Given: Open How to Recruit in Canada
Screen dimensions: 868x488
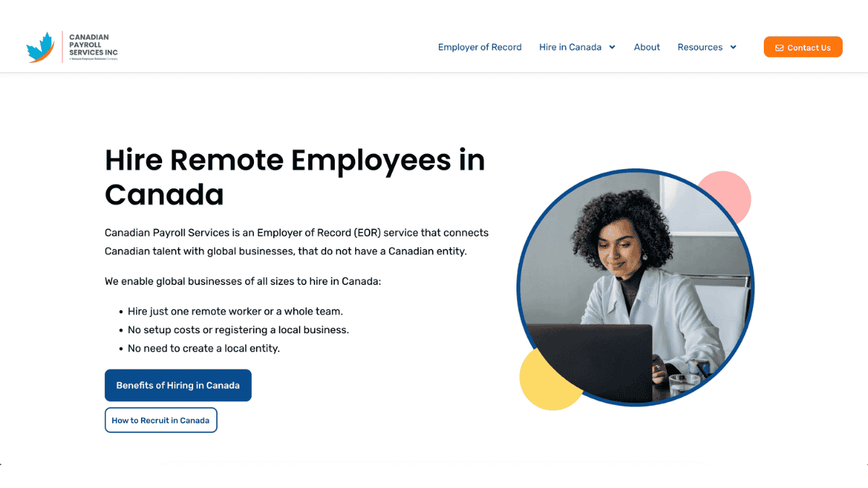Looking at the screenshot, I should tap(161, 419).
